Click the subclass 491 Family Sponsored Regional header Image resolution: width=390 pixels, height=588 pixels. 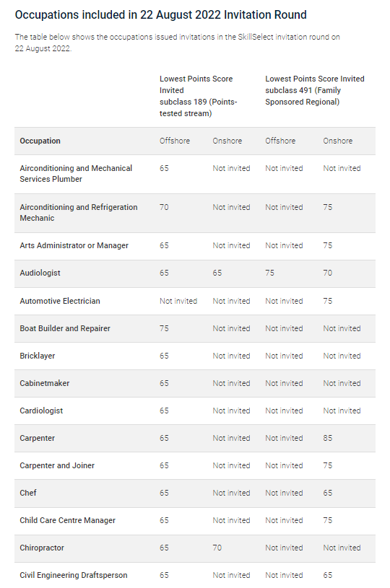coord(315,90)
